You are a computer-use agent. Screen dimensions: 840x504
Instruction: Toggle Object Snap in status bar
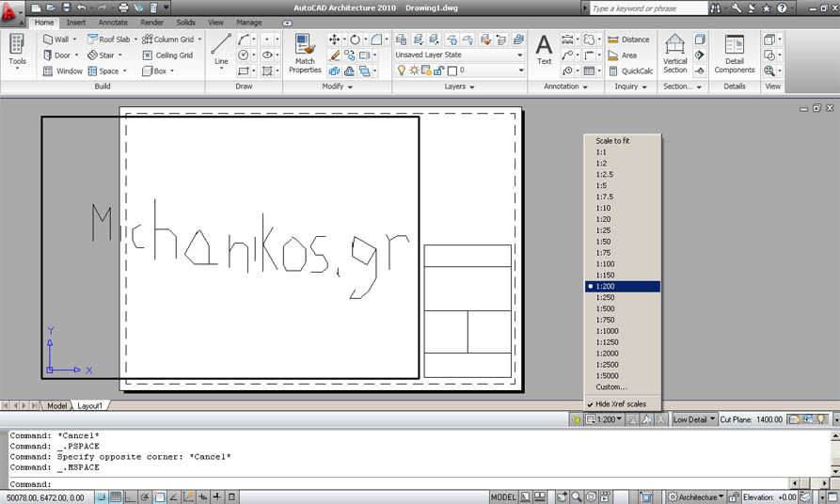[159, 497]
